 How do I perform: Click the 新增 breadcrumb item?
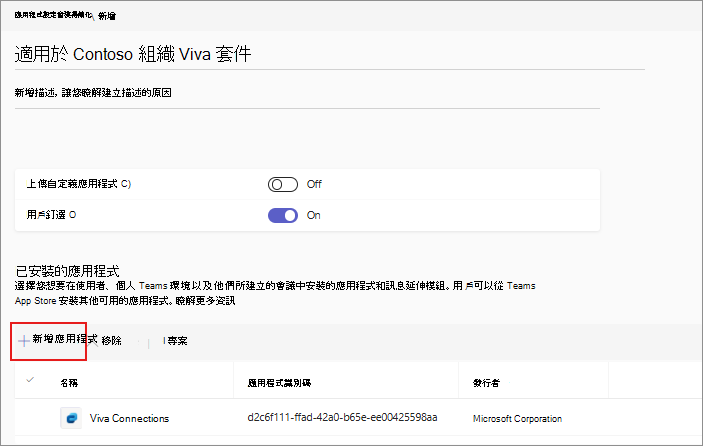click(x=107, y=16)
